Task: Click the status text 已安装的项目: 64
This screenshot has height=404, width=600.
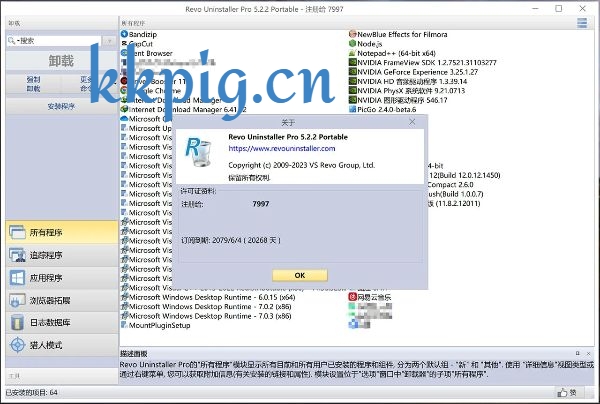Action: coord(32,393)
